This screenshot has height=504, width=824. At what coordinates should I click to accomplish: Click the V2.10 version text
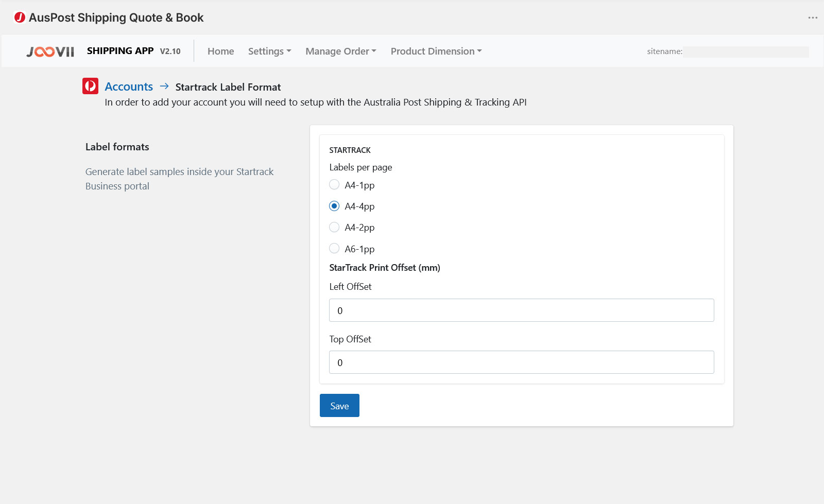pyautogui.click(x=170, y=51)
